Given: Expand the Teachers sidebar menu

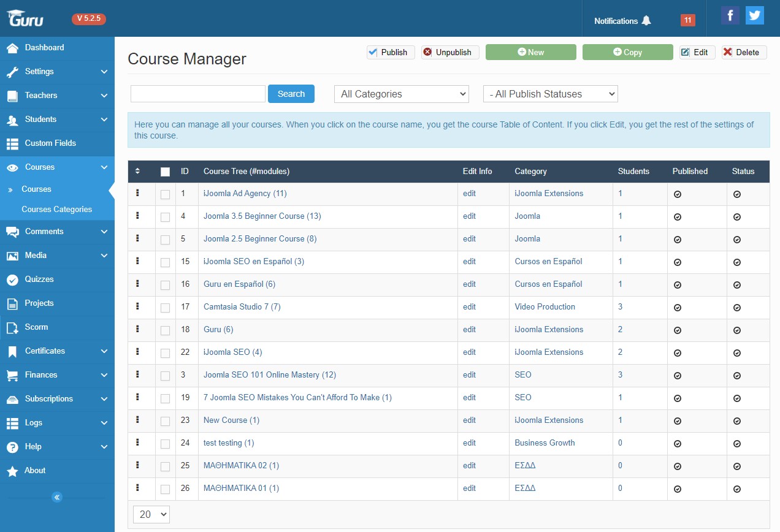Looking at the screenshot, I should click(x=57, y=96).
